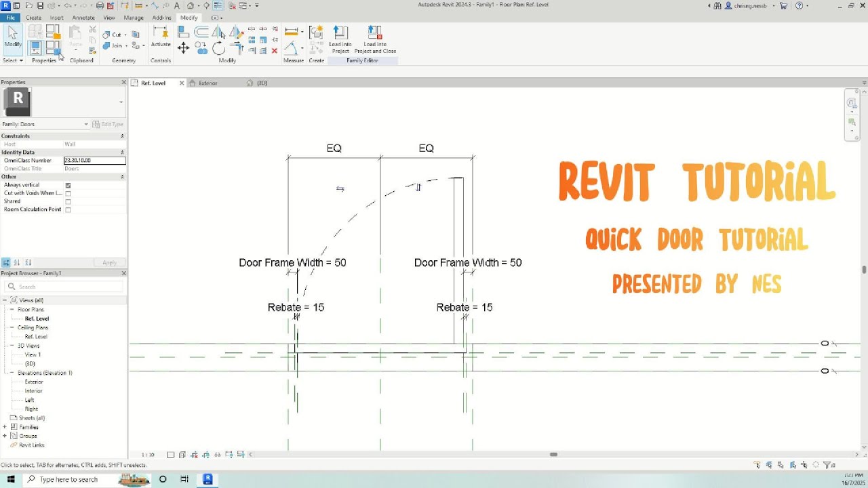Enable Room Calculation Point checkbox

click(68, 209)
